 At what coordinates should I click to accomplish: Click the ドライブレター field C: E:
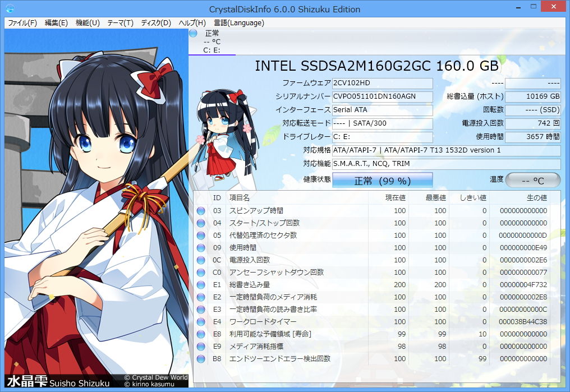coord(383,137)
